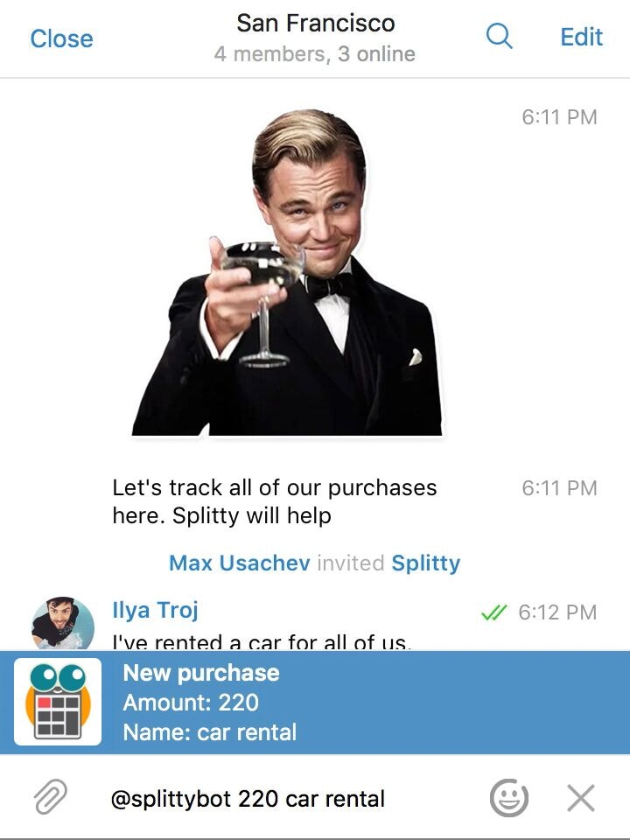The height and width of the screenshot is (840, 630).
Task: Open the Splitty bot link
Action: pyautogui.click(x=426, y=563)
